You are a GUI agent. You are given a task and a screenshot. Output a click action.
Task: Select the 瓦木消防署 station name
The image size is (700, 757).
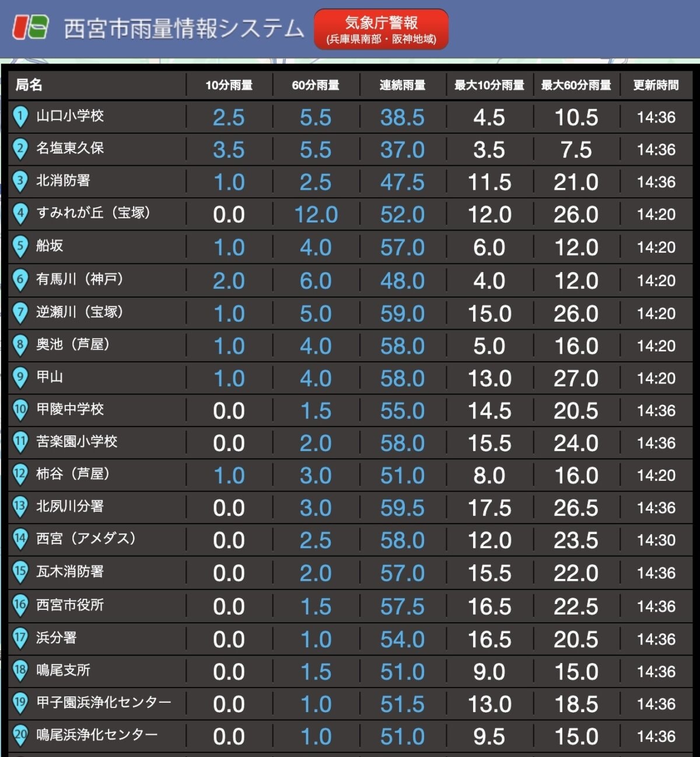pyautogui.click(x=70, y=571)
